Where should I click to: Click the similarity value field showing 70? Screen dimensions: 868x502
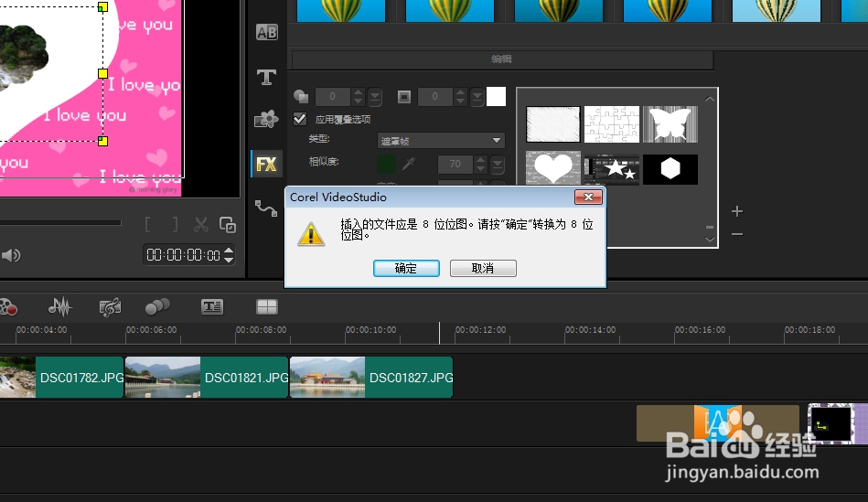tap(455, 164)
